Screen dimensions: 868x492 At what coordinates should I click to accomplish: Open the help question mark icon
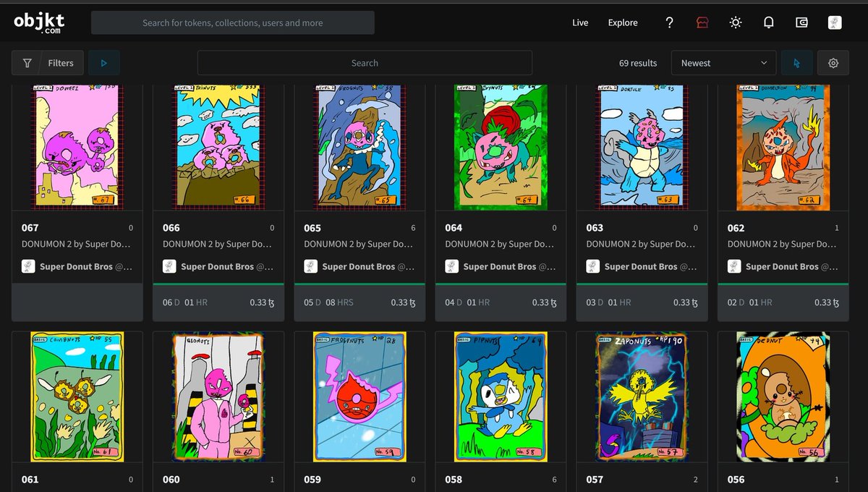[670, 22]
